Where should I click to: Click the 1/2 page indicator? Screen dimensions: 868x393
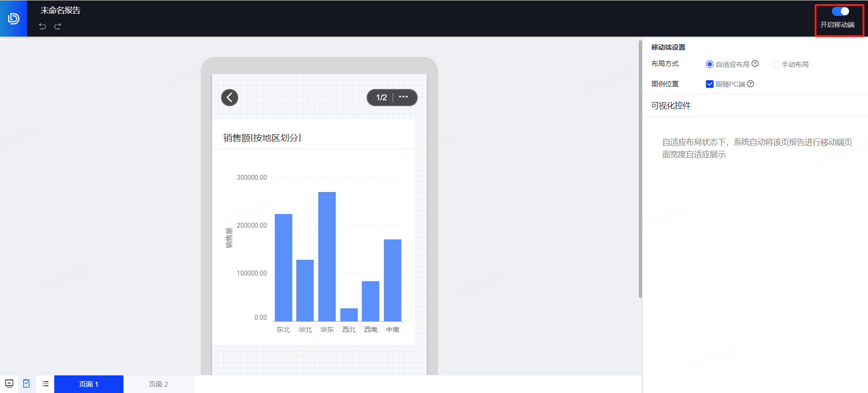tap(381, 97)
